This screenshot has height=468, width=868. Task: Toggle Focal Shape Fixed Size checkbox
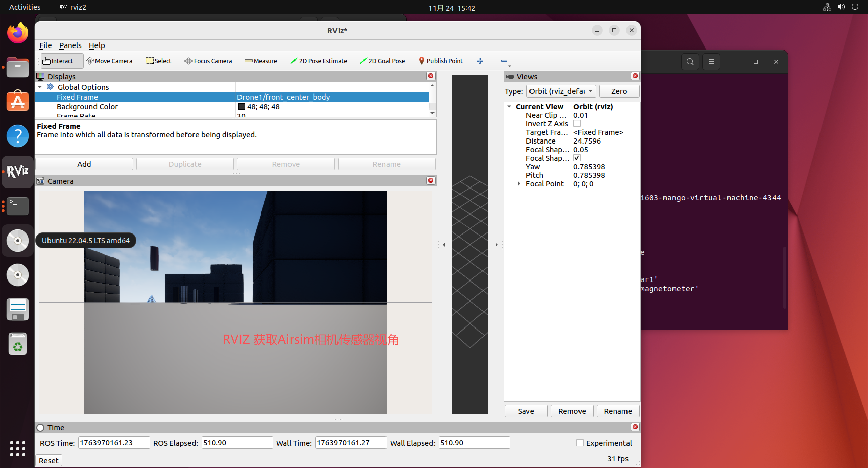(x=577, y=158)
